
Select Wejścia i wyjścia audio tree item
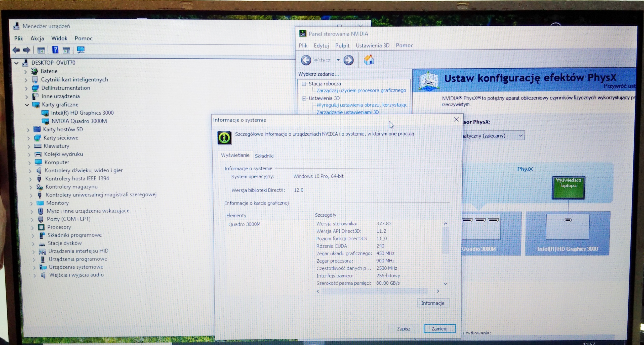(76, 275)
